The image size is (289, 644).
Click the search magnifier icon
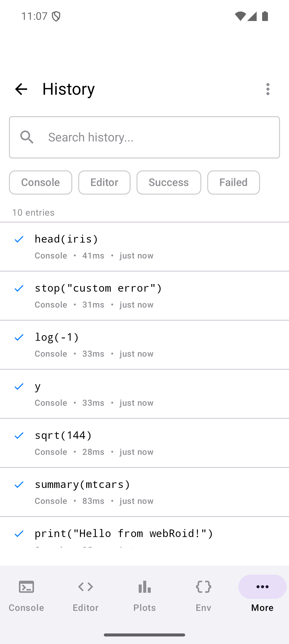click(x=27, y=137)
